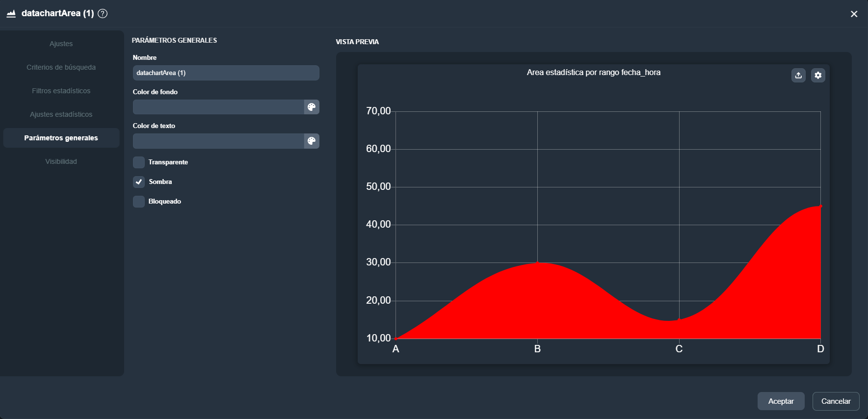The width and height of the screenshot is (868, 419).
Task: Select Ajustes estadísticos in sidebar
Action: point(61,114)
